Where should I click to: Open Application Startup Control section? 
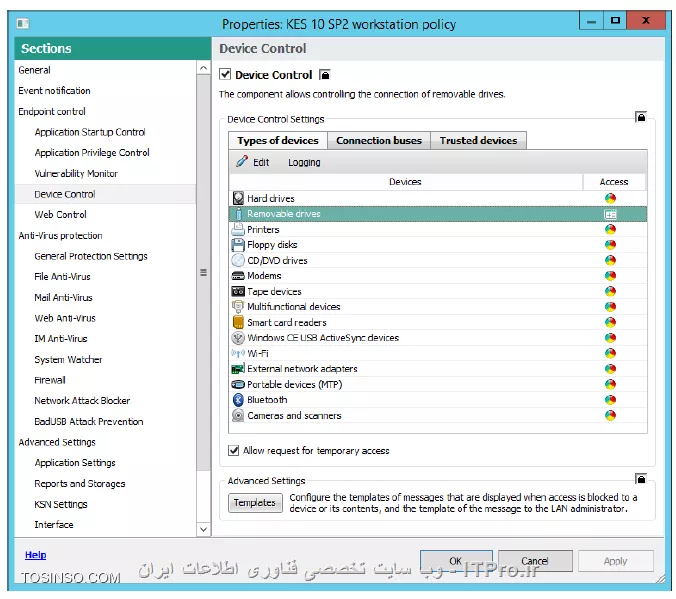pyautogui.click(x=90, y=132)
